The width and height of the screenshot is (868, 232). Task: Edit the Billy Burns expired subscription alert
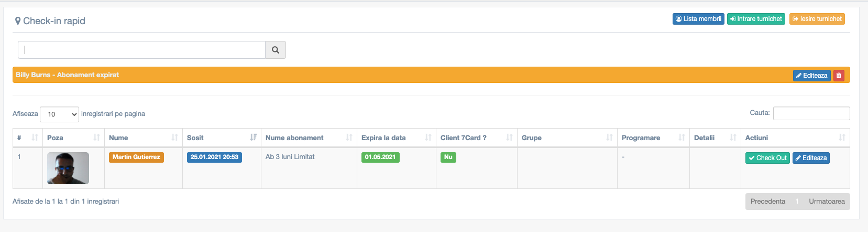(811, 76)
